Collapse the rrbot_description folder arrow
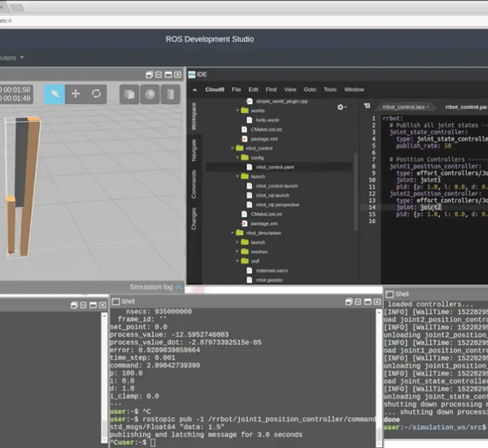The height and width of the screenshot is (448, 488). pos(232,233)
